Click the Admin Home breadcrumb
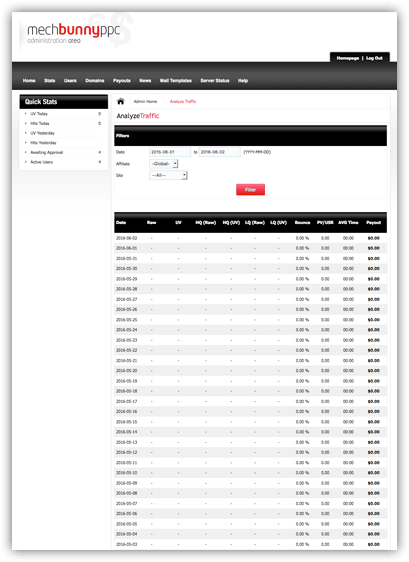This screenshot has width=409, height=562. [x=145, y=101]
